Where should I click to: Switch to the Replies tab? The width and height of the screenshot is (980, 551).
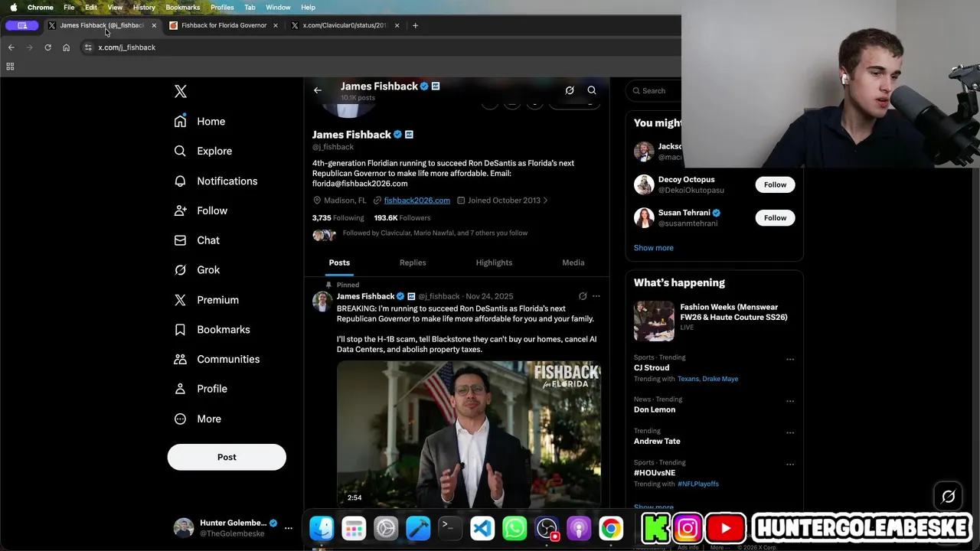[413, 262]
